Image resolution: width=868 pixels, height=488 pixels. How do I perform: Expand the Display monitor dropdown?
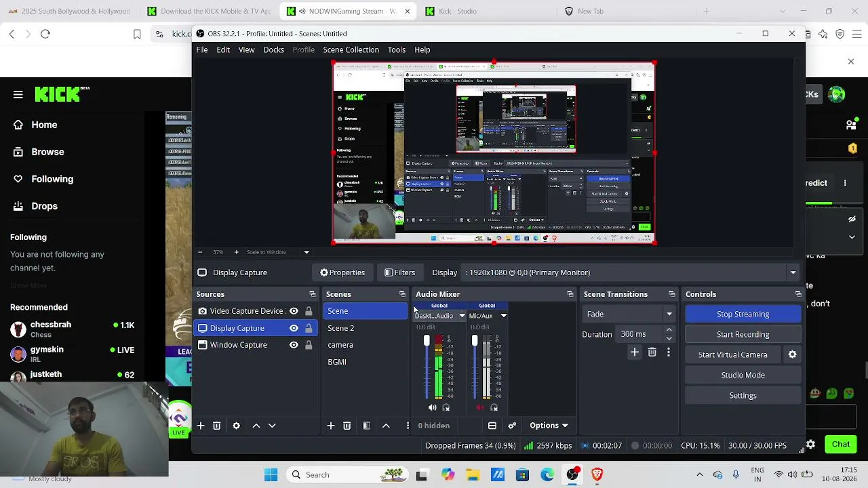tap(793, 272)
